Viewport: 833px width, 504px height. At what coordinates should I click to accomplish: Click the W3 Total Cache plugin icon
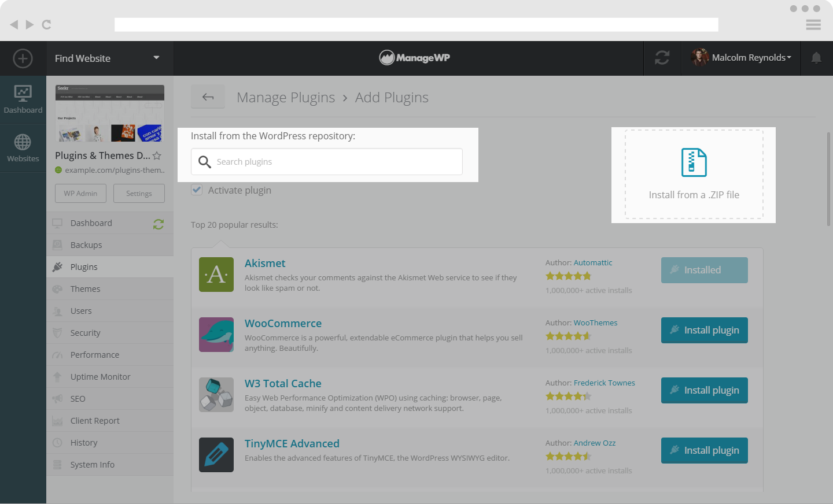tap(216, 395)
